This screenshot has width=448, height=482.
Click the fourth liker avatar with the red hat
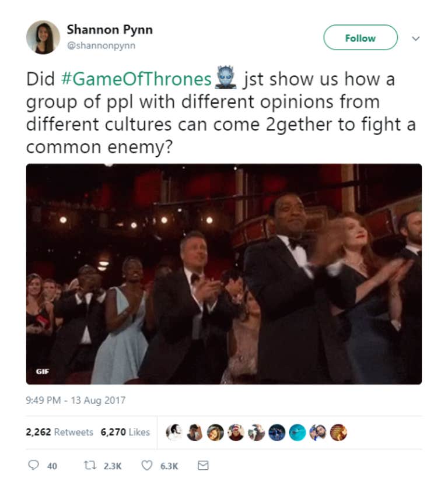click(x=236, y=432)
